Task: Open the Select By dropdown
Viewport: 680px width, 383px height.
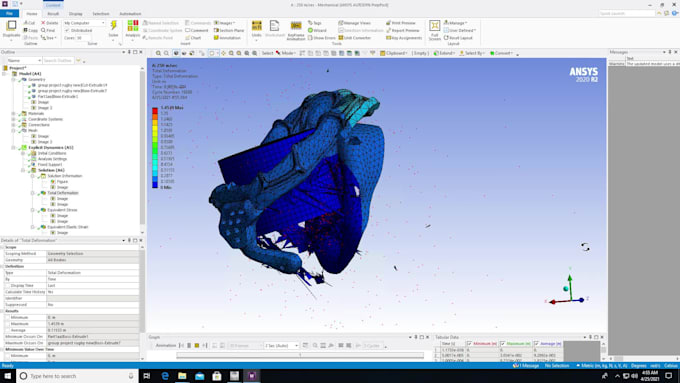Action: coord(472,53)
